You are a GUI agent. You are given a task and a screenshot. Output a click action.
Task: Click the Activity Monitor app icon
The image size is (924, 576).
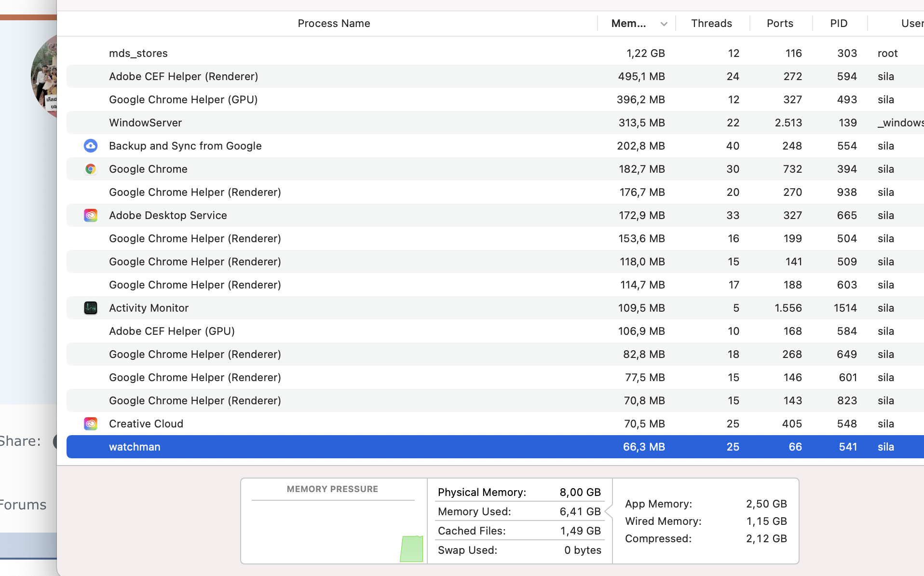tap(91, 308)
